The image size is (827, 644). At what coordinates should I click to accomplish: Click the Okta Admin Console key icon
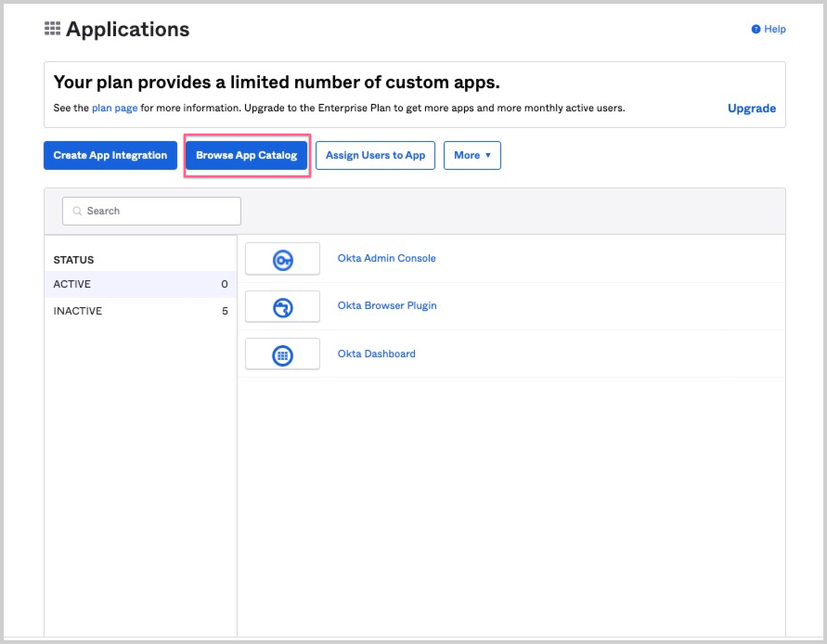tap(282, 260)
